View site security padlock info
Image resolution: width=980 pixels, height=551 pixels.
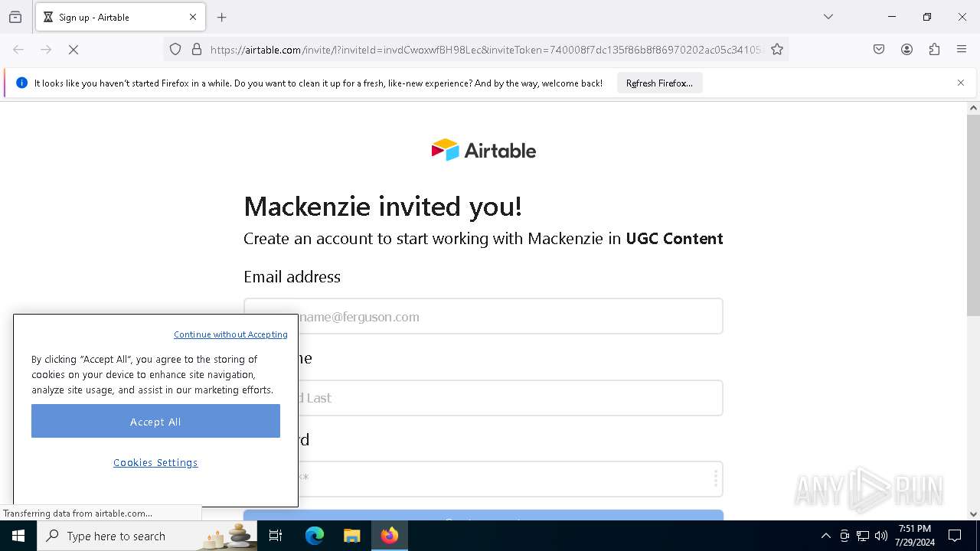(197, 50)
